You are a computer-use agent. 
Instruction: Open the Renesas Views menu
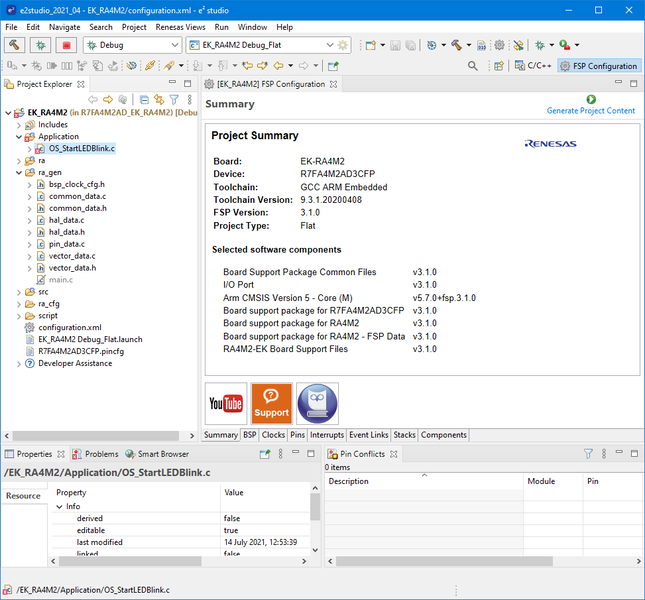coord(180,27)
